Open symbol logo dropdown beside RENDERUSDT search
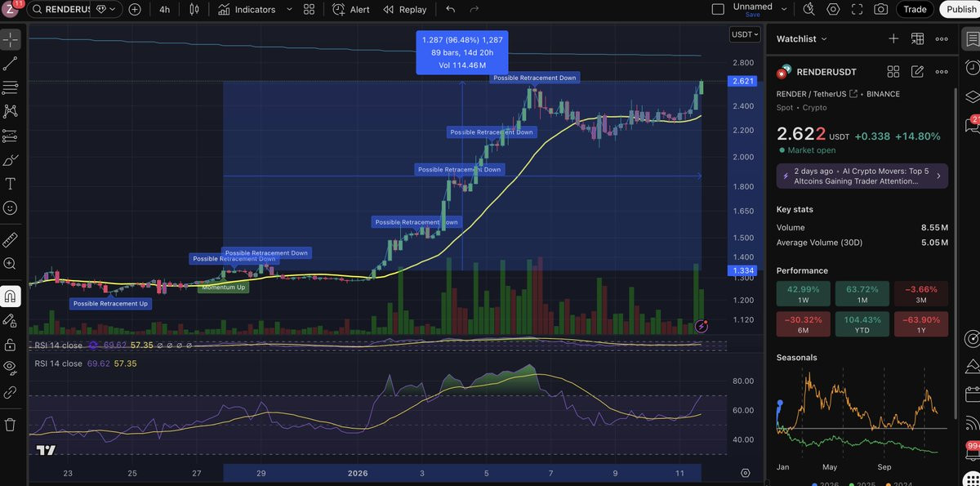Viewport: 980px width, 486px height. [107, 10]
